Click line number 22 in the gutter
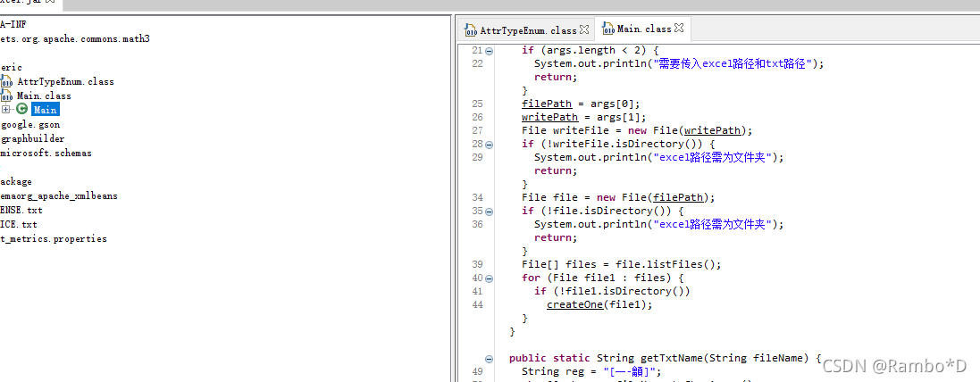Viewport: 980px width, 382px height. [x=478, y=63]
